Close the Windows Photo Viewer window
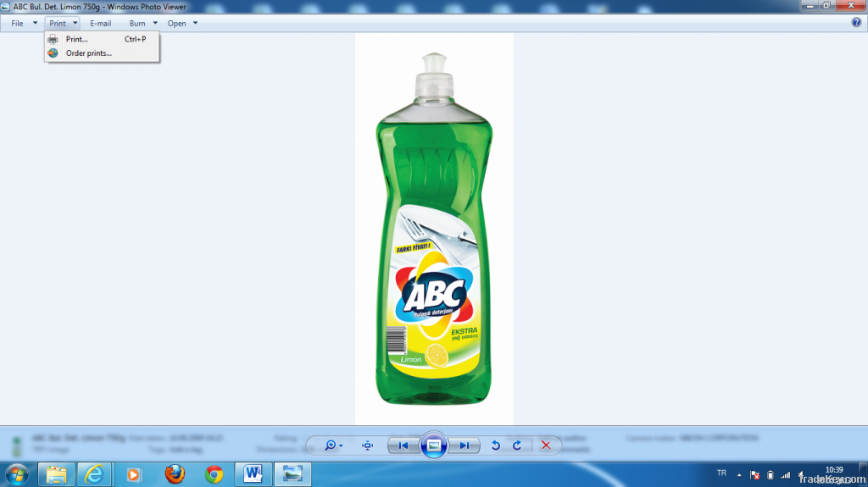This screenshot has width=868, height=487. (851, 6)
